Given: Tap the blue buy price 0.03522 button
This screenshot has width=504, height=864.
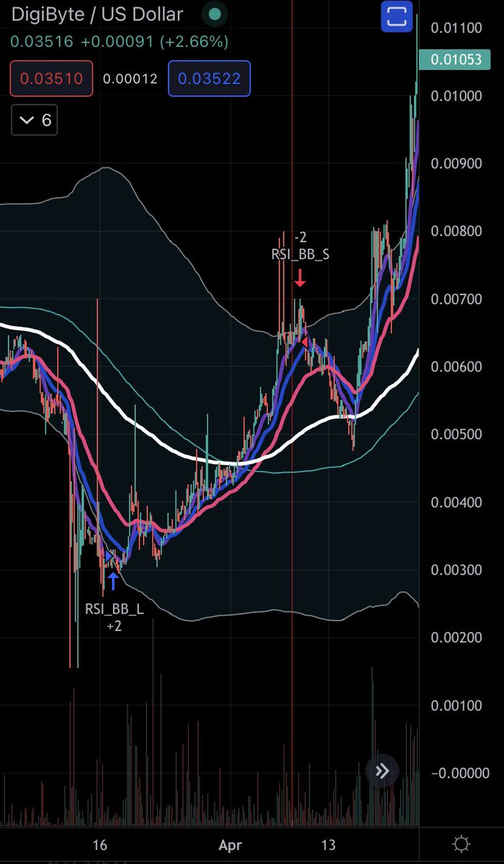Looking at the screenshot, I should point(210,78).
